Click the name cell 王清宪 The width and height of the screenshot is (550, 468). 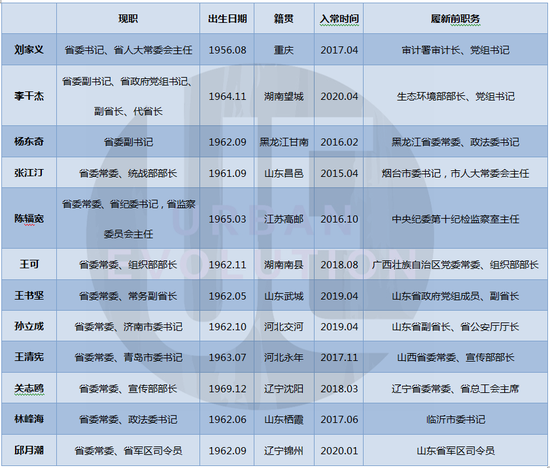coord(29,357)
